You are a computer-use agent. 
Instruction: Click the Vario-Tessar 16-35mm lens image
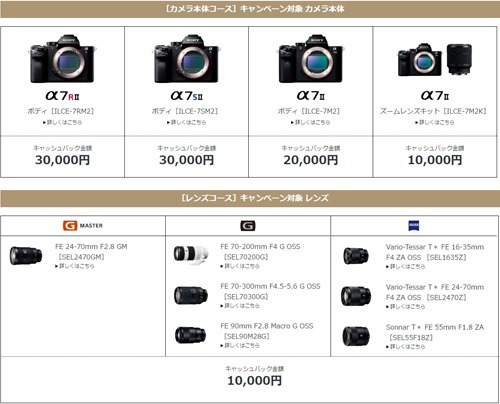[x=356, y=256]
